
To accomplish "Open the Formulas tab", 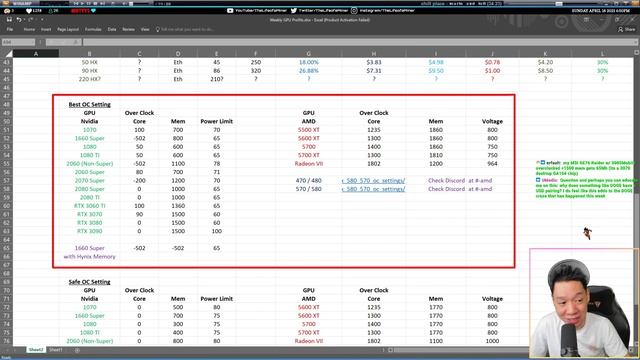I will pos(93,29).
